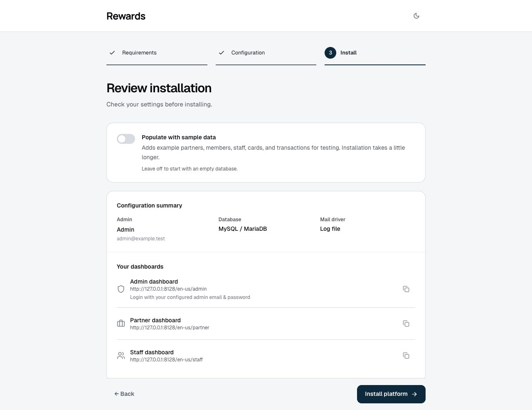532x410 pixels.
Task: Click the Populate with sample data label
Action: [x=179, y=137]
